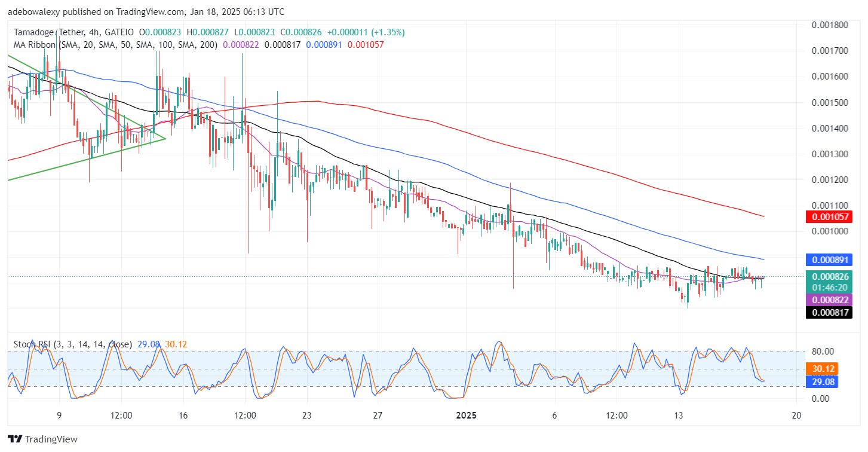Click the orange 30.12 Stoch RSI label

point(823,368)
